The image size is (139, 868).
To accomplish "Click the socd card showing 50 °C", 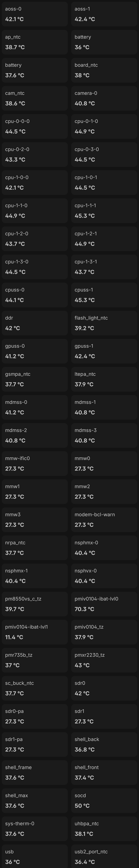I will 104,800.
